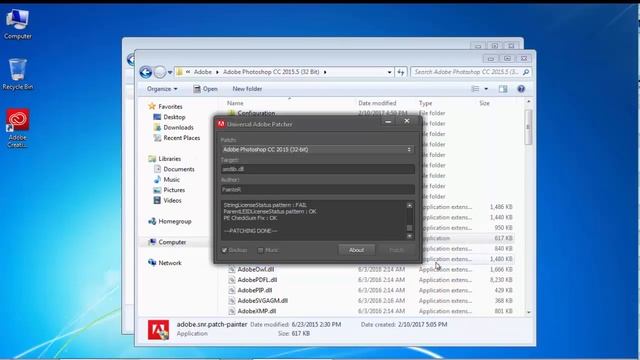Viewport: 640px width, 360px height.
Task: Click the Target field in the patcher
Action: point(318,169)
